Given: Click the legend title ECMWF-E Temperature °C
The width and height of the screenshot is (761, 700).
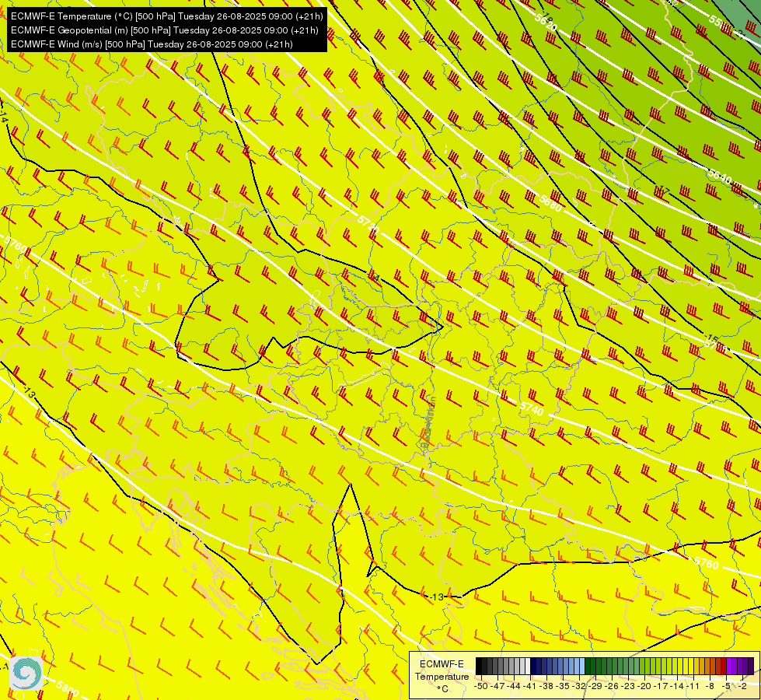Looking at the screenshot, I should pyautogui.click(x=442, y=676).
